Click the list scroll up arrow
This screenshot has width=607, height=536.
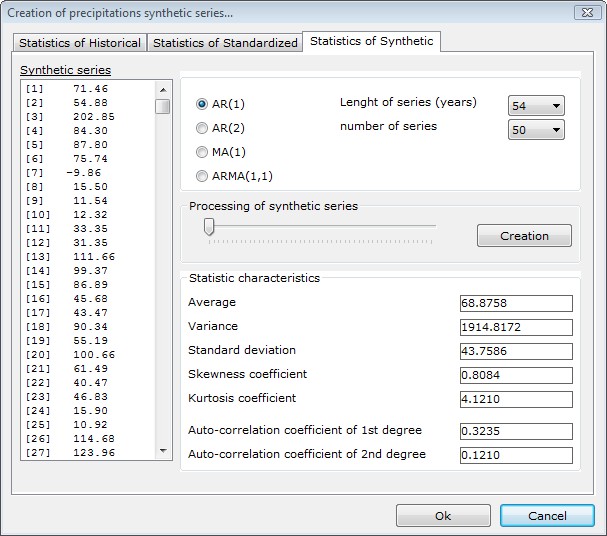[x=162, y=89]
